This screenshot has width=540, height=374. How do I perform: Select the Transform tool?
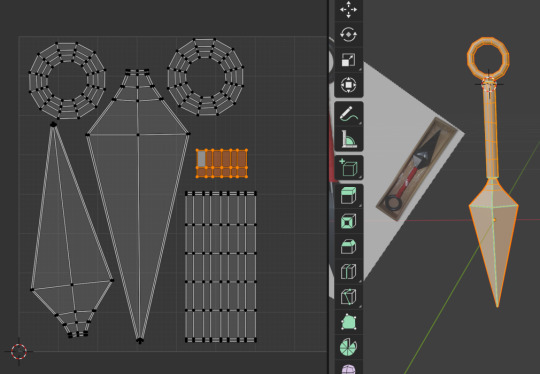coord(349,85)
